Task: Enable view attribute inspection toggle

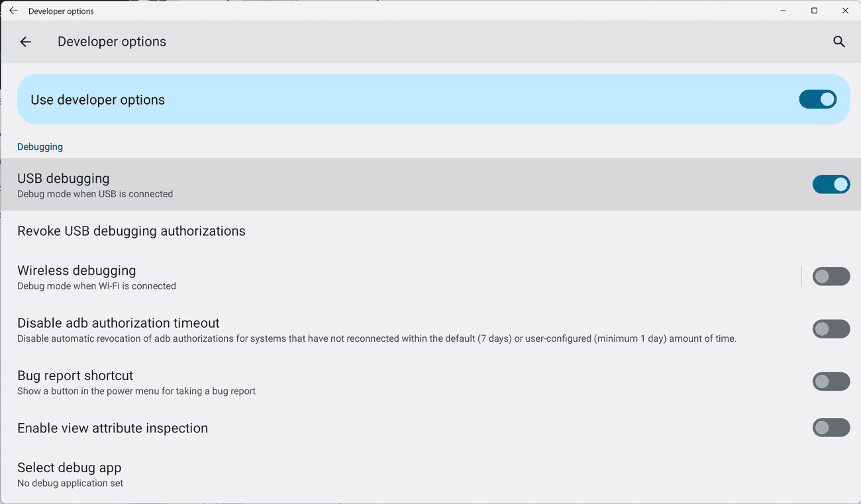Action: point(831,427)
